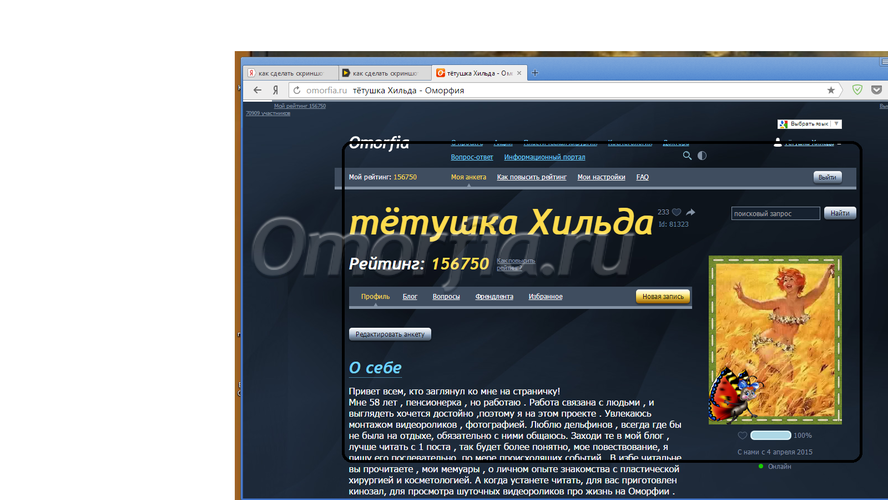Click the Новая запись button

tap(663, 296)
